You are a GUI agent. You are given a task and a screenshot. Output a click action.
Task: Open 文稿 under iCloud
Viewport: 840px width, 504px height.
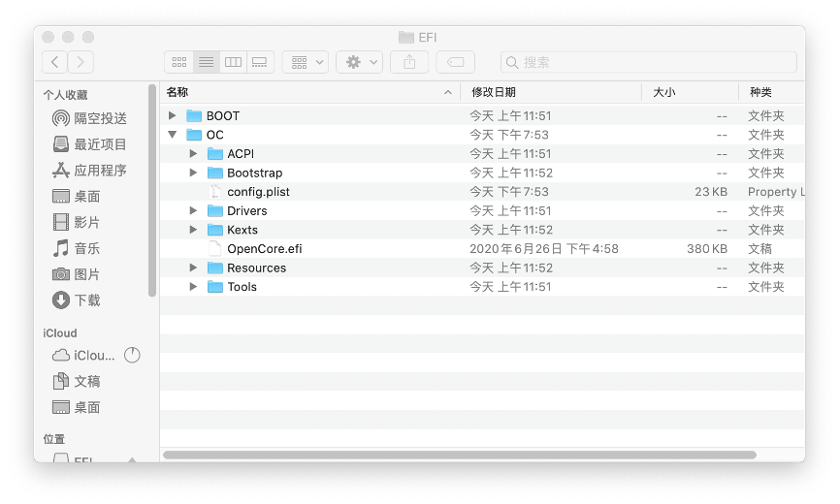(77, 382)
